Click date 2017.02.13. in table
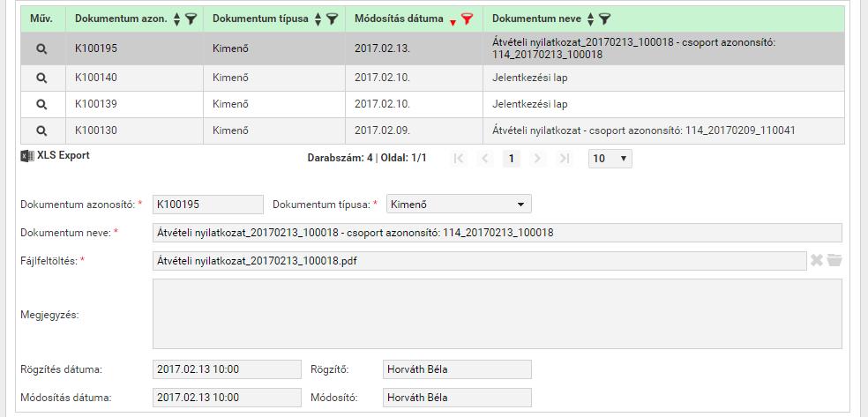 [383, 48]
